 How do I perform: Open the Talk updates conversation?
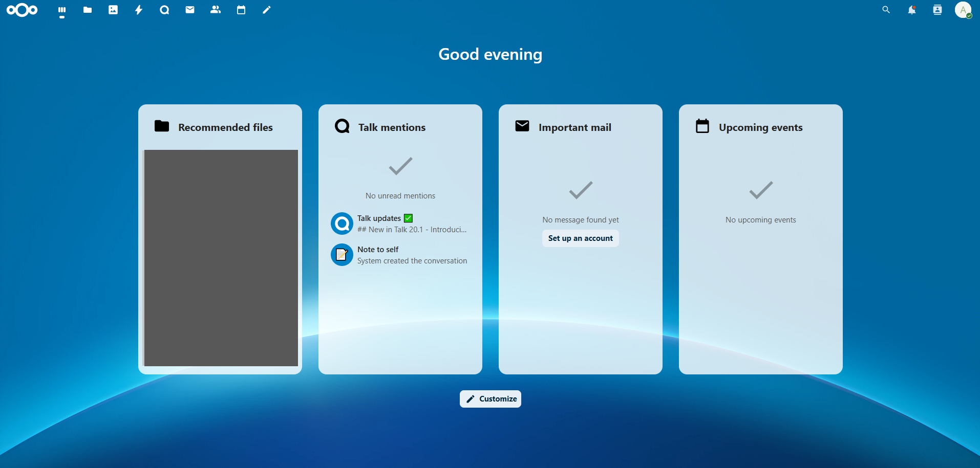[400, 224]
